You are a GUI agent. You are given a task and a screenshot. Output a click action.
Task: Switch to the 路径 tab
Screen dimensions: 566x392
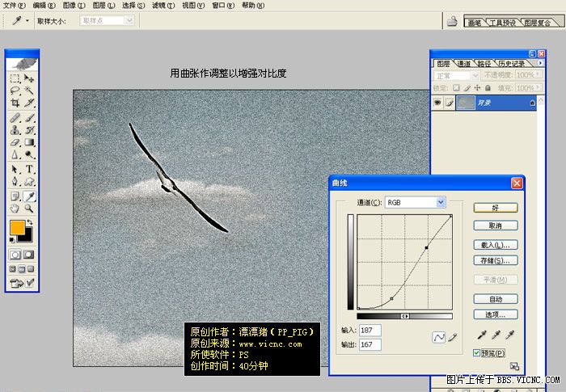[484, 64]
